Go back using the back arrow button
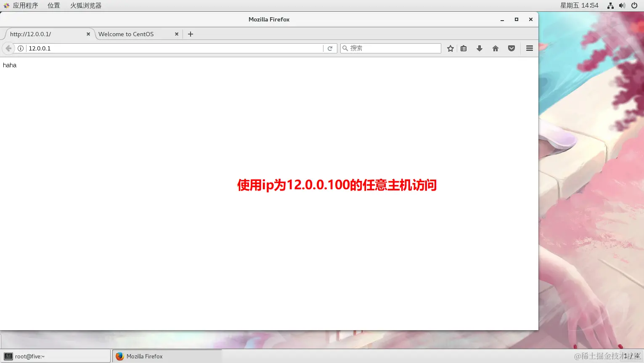 pos(8,48)
